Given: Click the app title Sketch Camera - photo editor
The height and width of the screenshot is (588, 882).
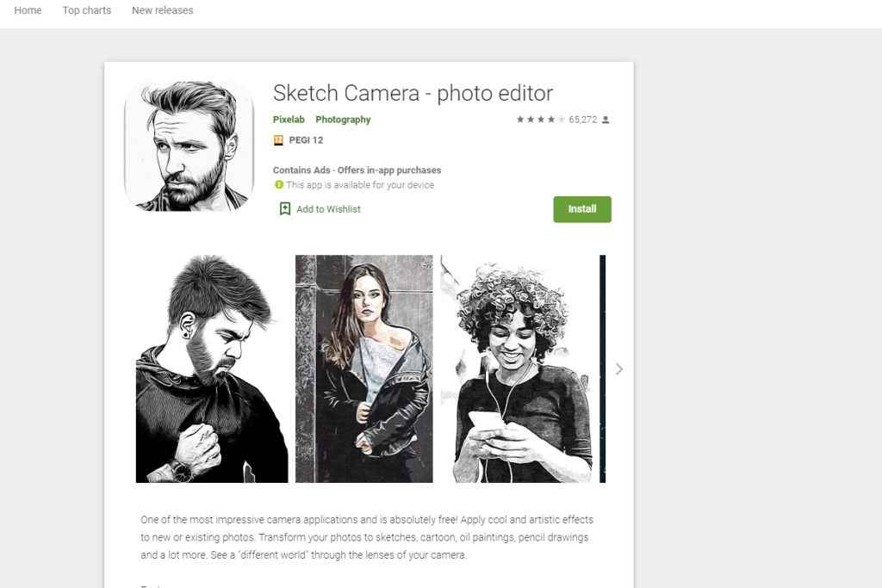Looking at the screenshot, I should coord(413,93).
